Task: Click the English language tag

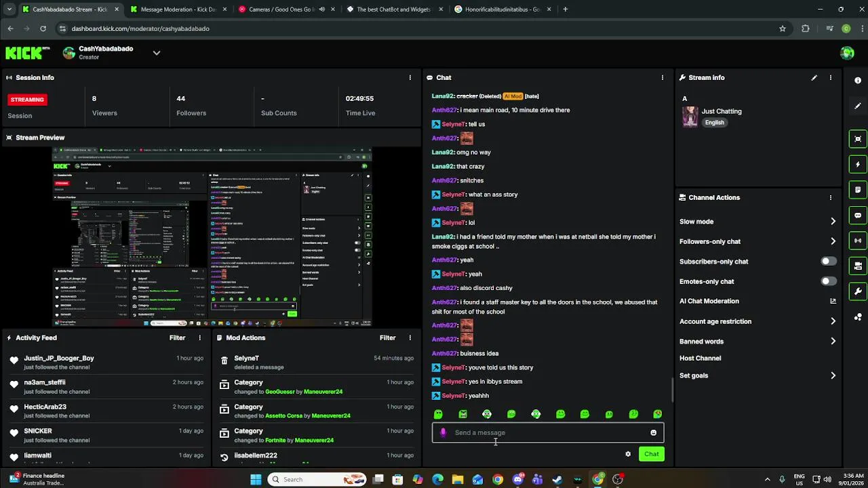Action: click(x=714, y=123)
